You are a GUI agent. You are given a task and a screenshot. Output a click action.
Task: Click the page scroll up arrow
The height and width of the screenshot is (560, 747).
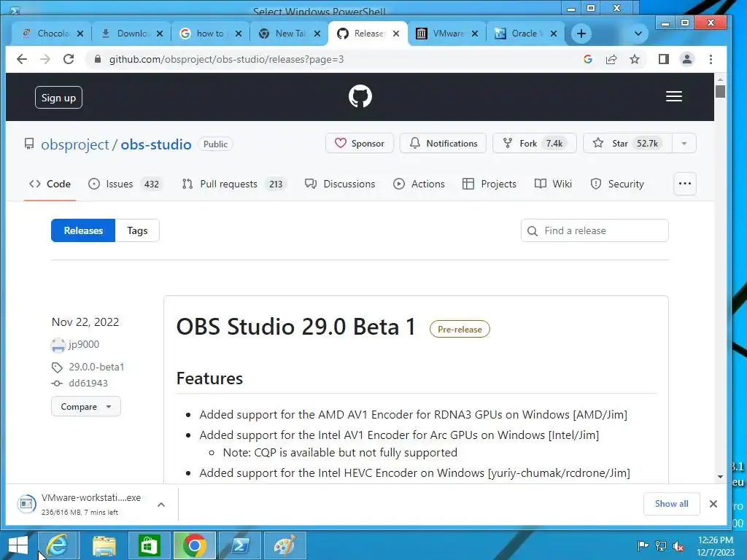tap(720, 79)
